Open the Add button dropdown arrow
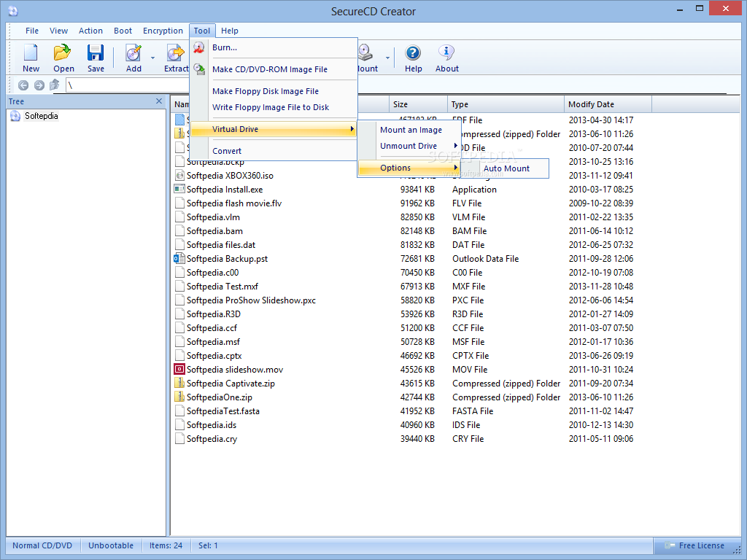Screen dimensions: 747x560 153,58
